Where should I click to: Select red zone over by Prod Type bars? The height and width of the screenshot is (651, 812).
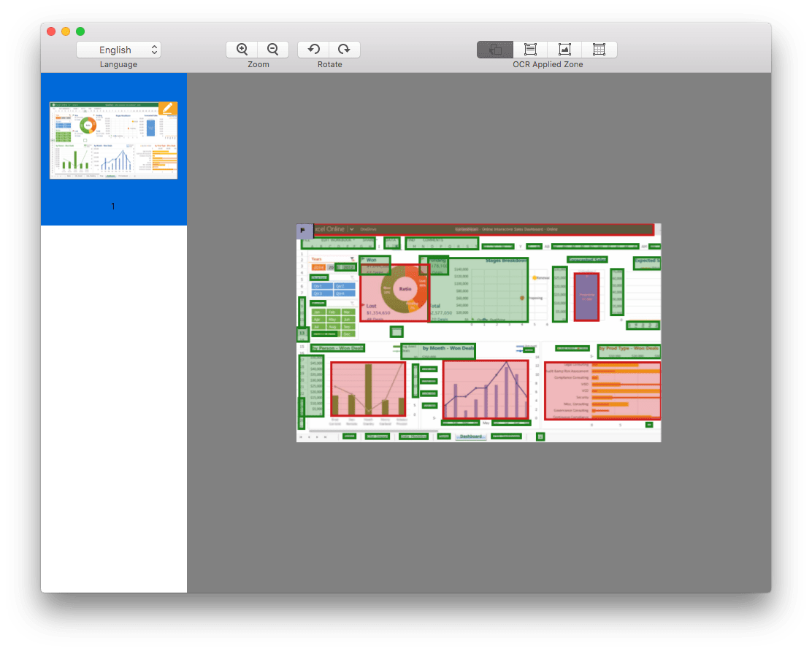[x=602, y=390]
